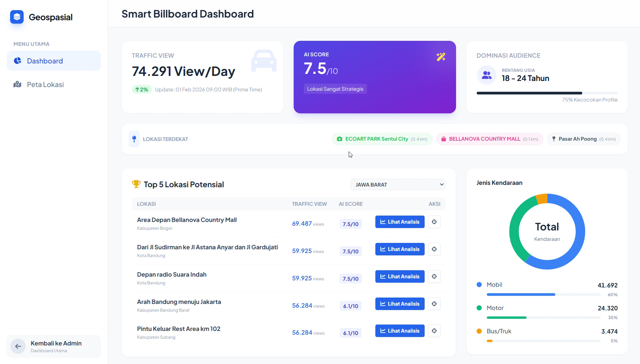This screenshot has width=640, height=364.
Task: Click the audience people icon in Dominasi Audience
Action: point(486,75)
